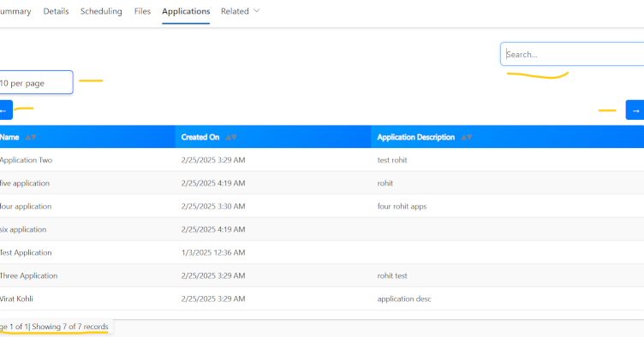Sort by Application Description sort arrows
The width and height of the screenshot is (644, 337).
(x=466, y=138)
